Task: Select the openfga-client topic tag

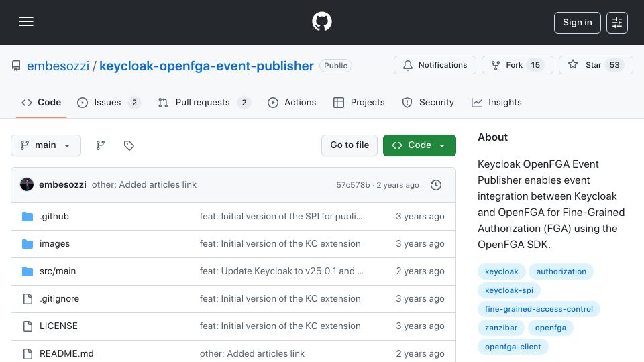Action: click(513, 347)
